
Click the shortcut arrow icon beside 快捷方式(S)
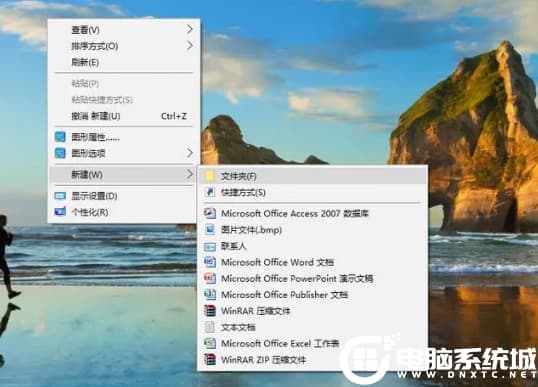coord(210,192)
